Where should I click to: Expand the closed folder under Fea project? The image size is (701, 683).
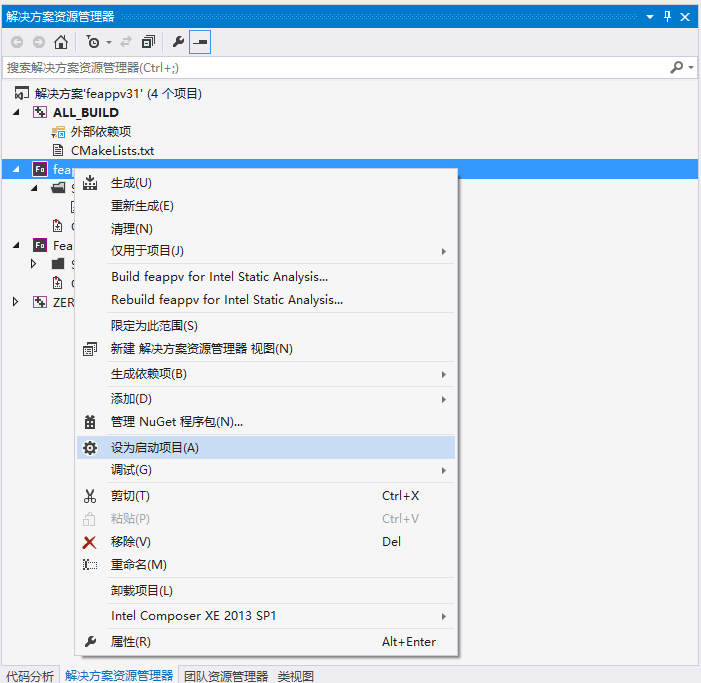tap(34, 264)
